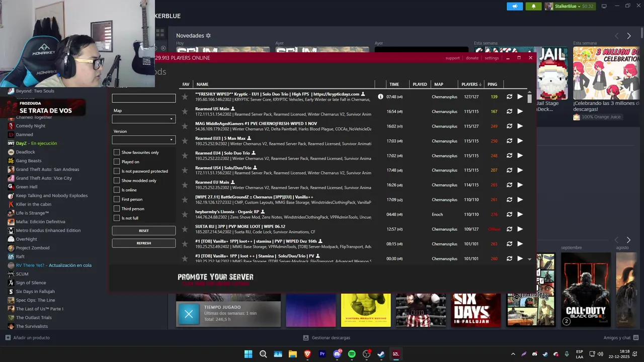The width and height of the screenshot is (644, 362).
Task: Tick the Is online checkbox
Action: 117,190
